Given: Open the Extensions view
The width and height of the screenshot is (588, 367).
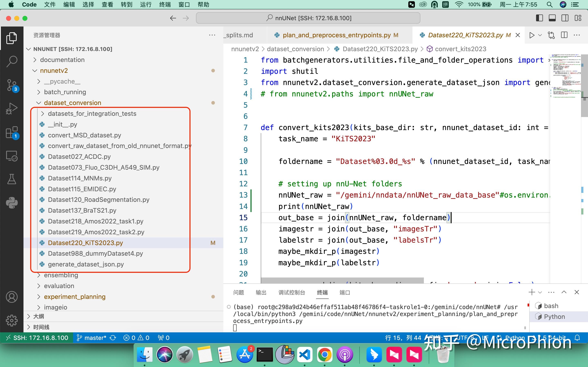Looking at the screenshot, I should (11, 132).
